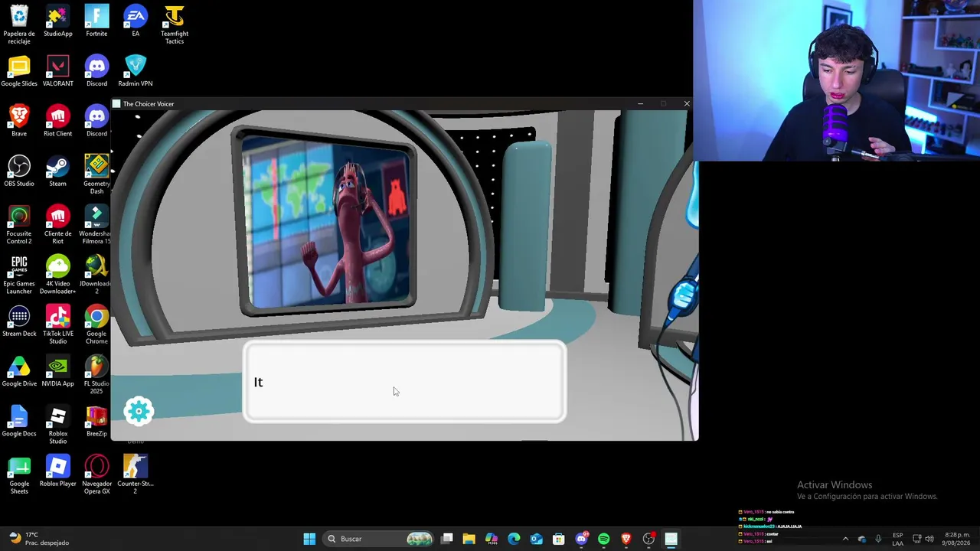Select the Radmin VPN desktop icon

136,71
